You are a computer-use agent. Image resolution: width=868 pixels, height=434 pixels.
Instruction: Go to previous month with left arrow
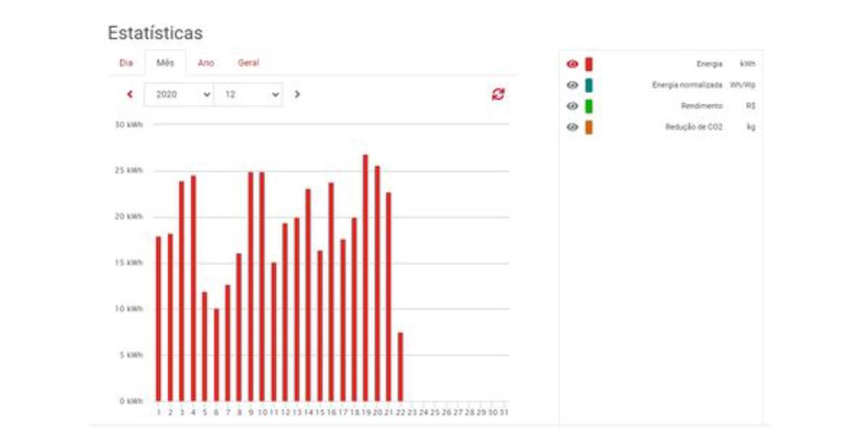tap(130, 94)
